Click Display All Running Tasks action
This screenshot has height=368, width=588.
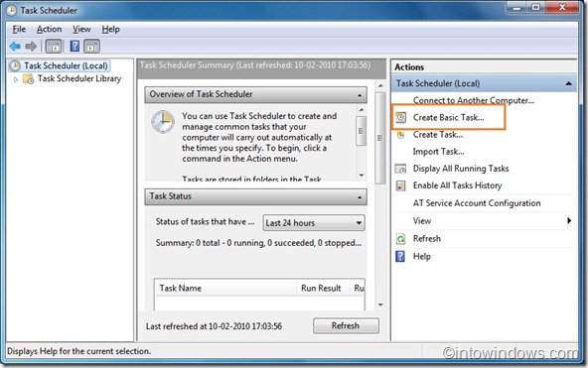point(461,169)
